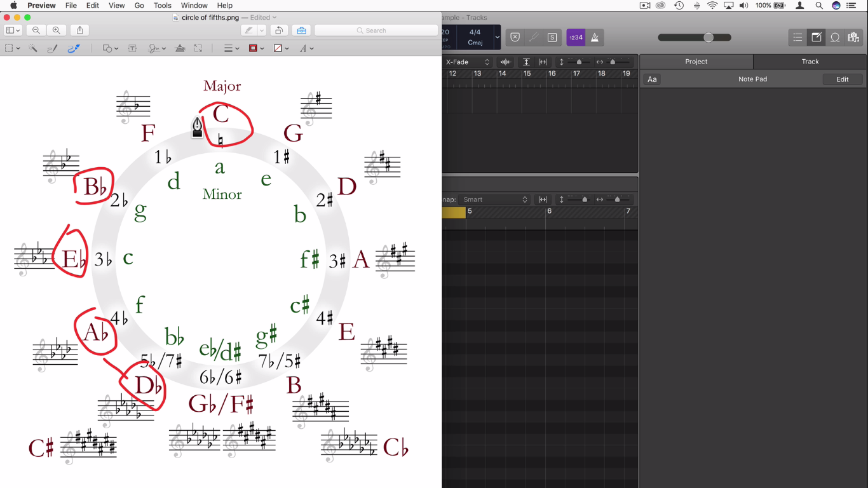Open the X-Fade drag mode dropdown

click(468, 62)
